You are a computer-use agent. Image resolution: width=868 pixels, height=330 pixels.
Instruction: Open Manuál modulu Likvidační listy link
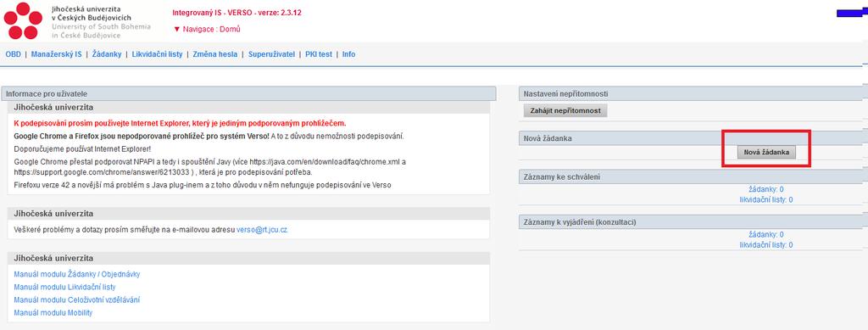(x=64, y=287)
